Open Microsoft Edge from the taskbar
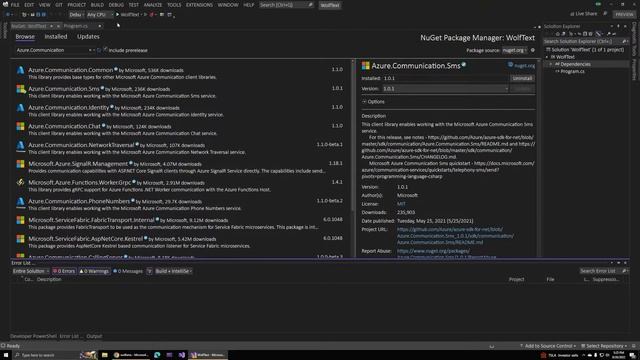Image resolution: width=640 pixels, height=360 pixels. 157,355
